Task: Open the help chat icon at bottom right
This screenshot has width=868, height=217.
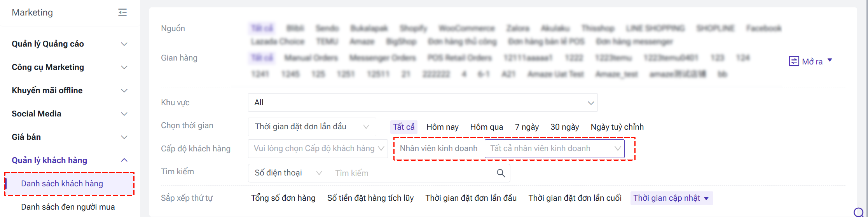Action: click(x=858, y=212)
